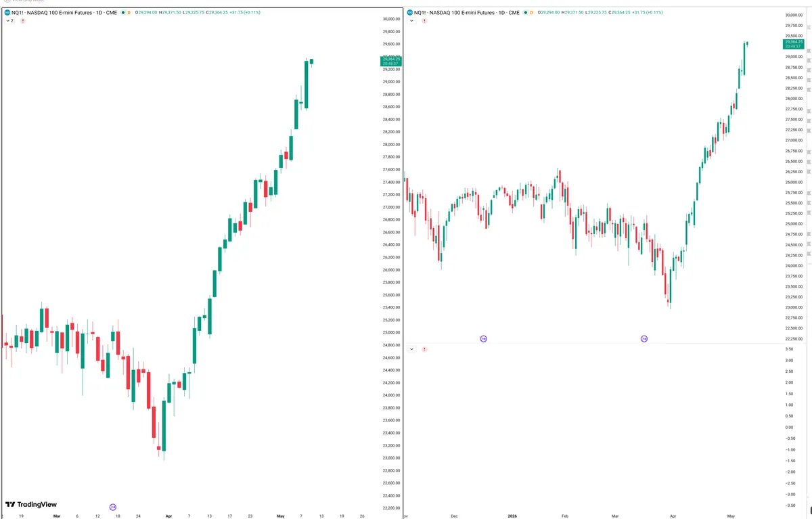Click the 24,000.00 label on right price axis

pyautogui.click(x=794, y=265)
